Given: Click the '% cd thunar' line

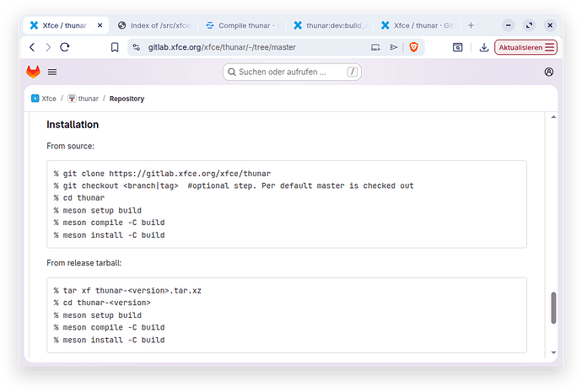Looking at the screenshot, I should coord(79,198).
